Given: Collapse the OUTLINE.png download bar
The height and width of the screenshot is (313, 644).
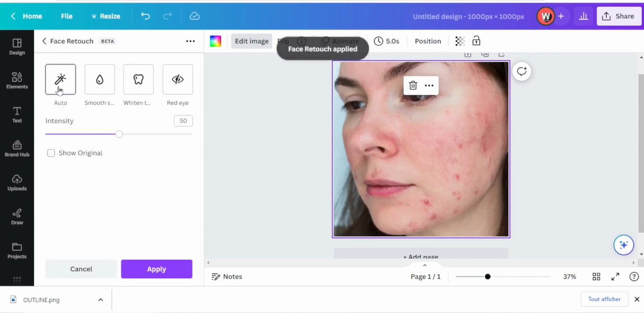Looking at the screenshot, I should click(x=100, y=299).
